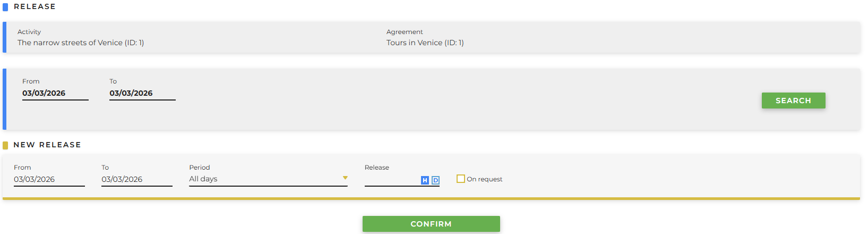Click the Period field label
868x234 pixels.
200,168
